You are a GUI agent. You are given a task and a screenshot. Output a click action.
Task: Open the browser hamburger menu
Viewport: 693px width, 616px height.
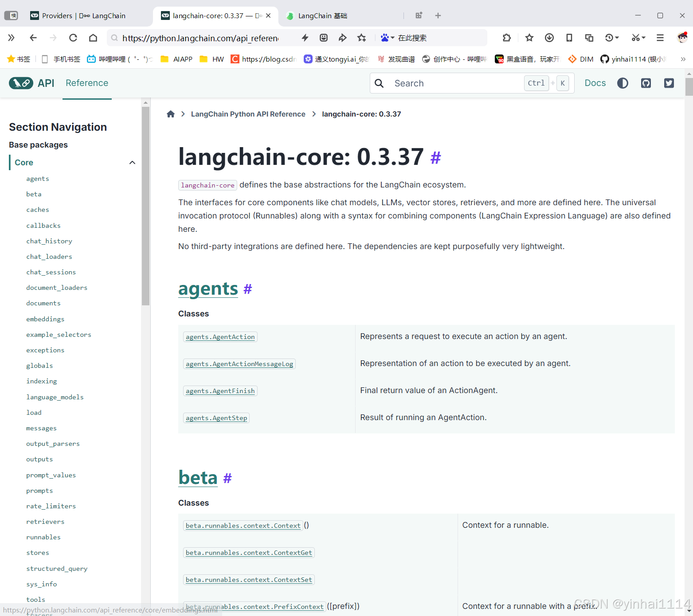coord(660,38)
